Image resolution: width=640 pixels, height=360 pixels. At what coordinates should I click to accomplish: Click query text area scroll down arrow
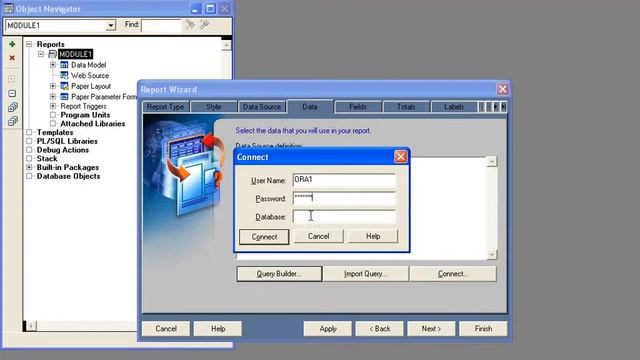(x=492, y=254)
